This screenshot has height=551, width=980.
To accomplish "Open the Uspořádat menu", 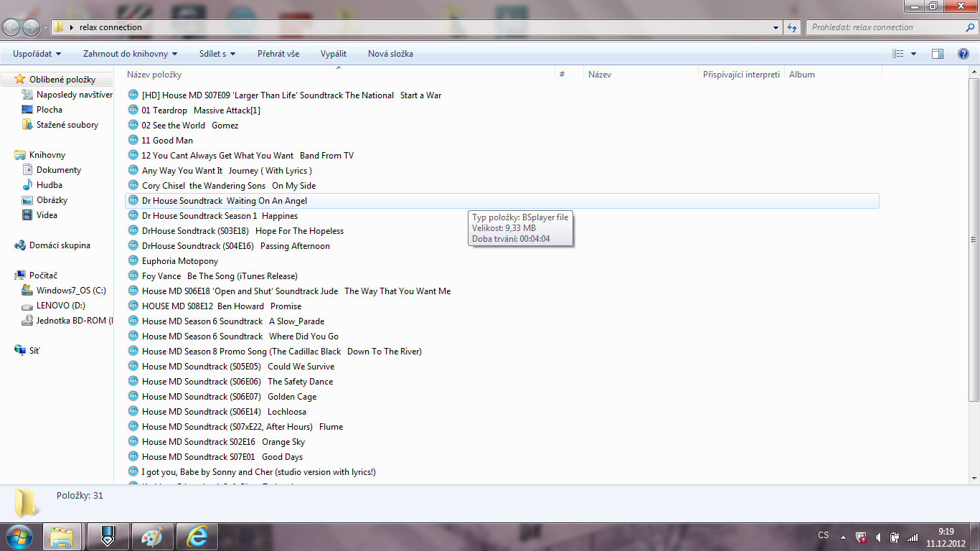I will [x=37, y=54].
